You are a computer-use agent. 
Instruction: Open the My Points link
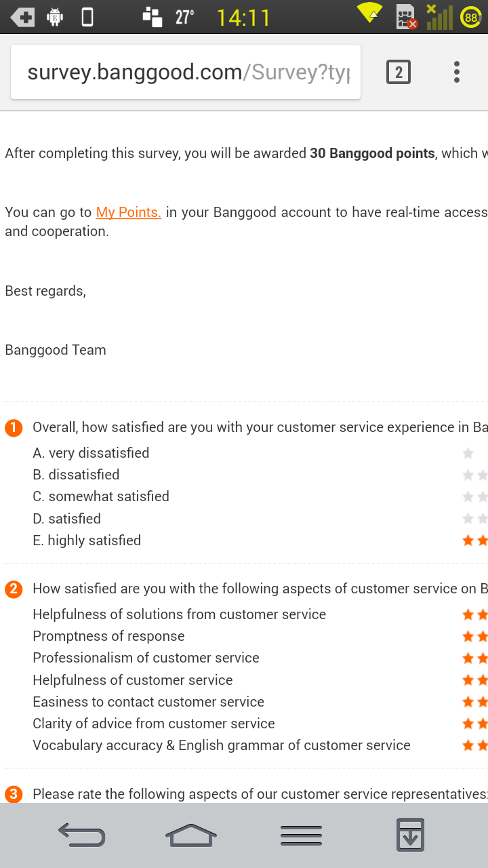tap(129, 212)
